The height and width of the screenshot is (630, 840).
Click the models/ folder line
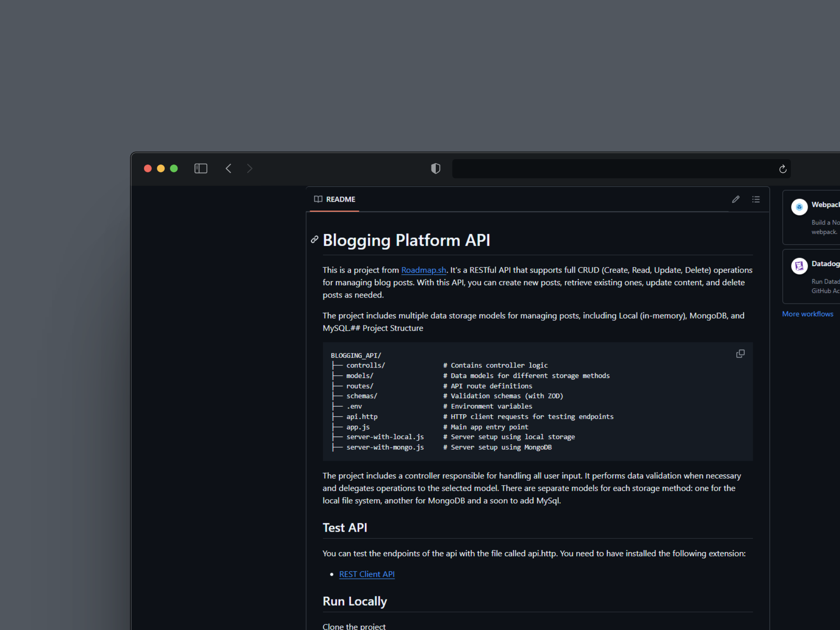pyautogui.click(x=360, y=376)
